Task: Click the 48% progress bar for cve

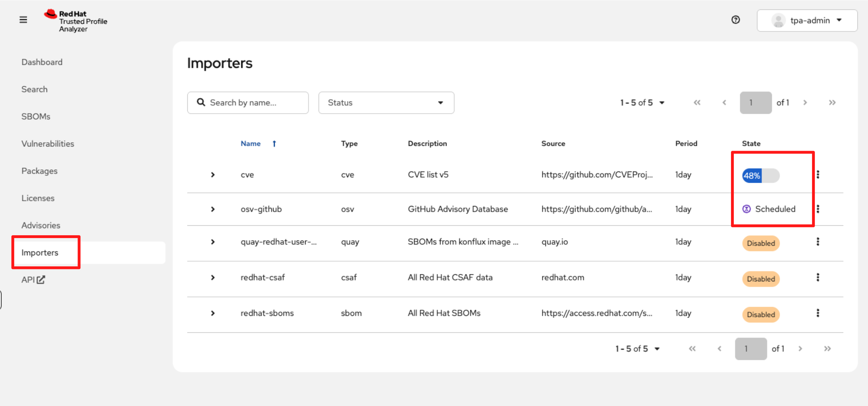Action: click(x=761, y=175)
